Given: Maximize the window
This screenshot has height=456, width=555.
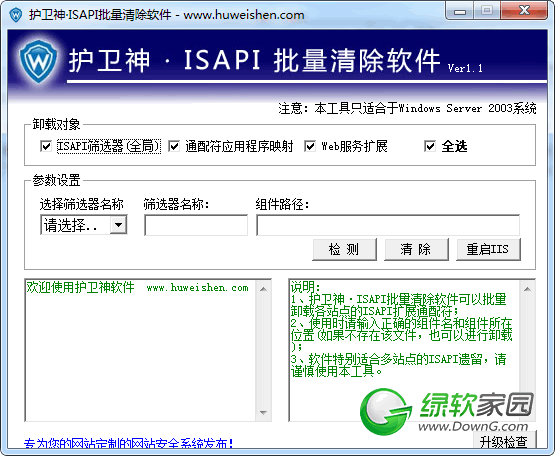Looking at the screenshot, I should (487, 11).
